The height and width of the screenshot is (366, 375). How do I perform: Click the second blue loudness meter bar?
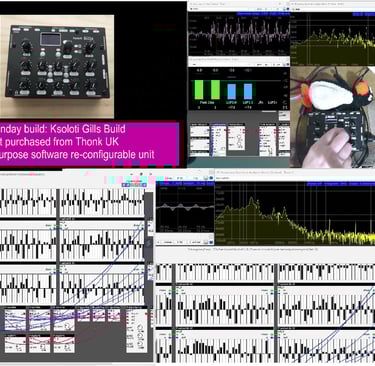248,91
